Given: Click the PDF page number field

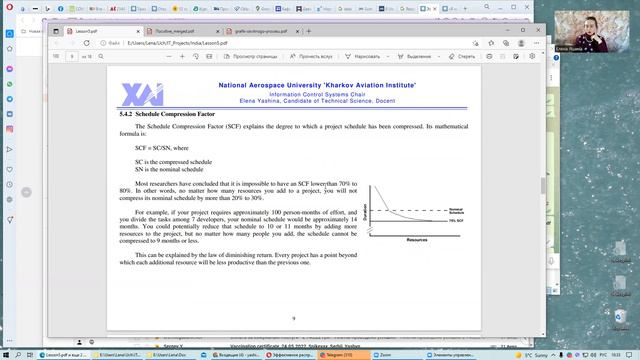Looking at the screenshot, I should point(72,56).
